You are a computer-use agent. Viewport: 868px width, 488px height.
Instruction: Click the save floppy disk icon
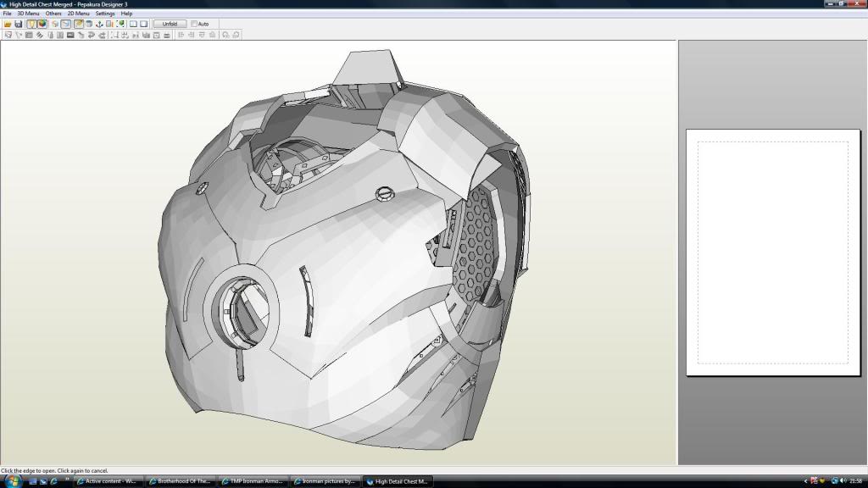pyautogui.click(x=19, y=24)
